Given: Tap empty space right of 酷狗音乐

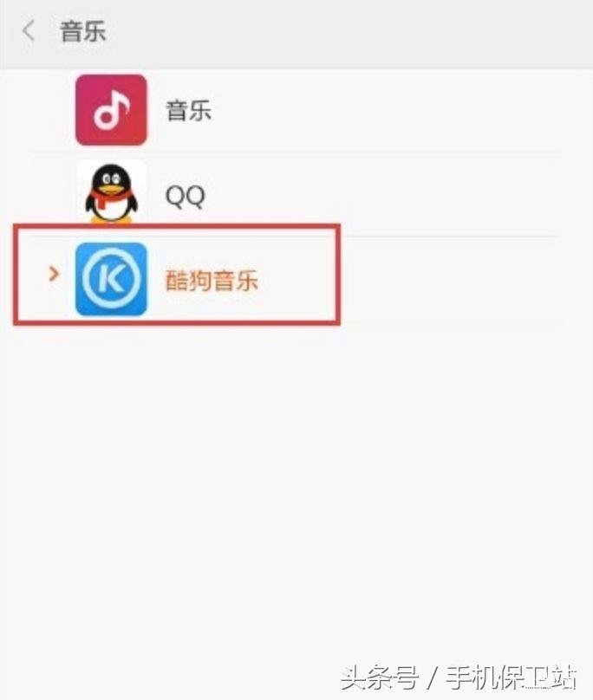Looking at the screenshot, I should (x=446, y=280).
